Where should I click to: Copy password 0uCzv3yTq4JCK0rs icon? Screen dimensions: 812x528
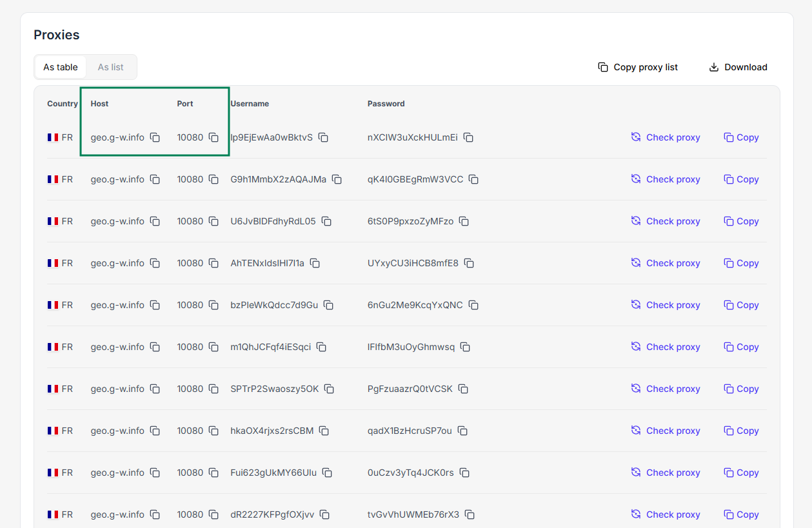464,473
